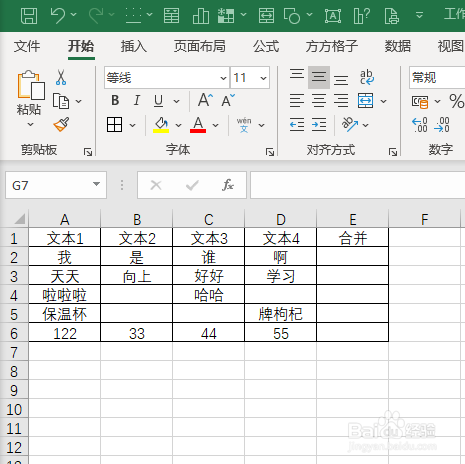
Task: Open the 常规 number format dropdown
Action: [x=437, y=78]
